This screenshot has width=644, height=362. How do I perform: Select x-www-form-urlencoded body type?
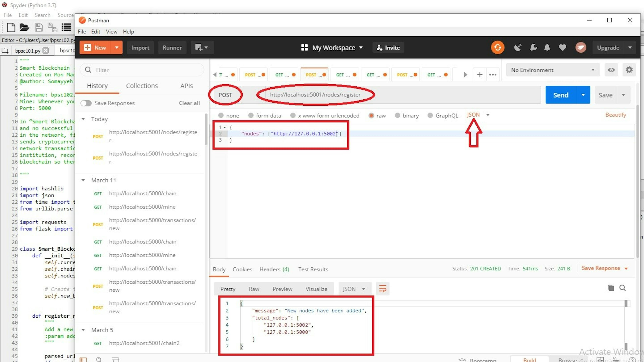pos(293,115)
